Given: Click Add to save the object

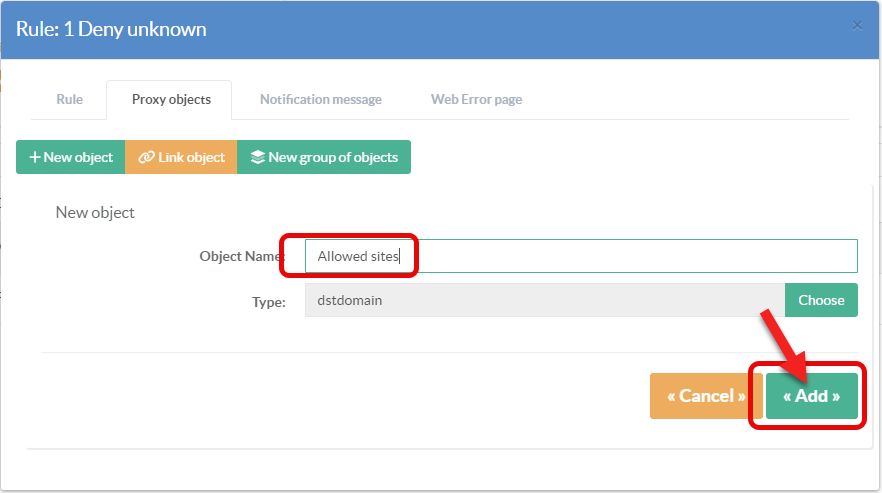Looking at the screenshot, I should coord(811,396).
